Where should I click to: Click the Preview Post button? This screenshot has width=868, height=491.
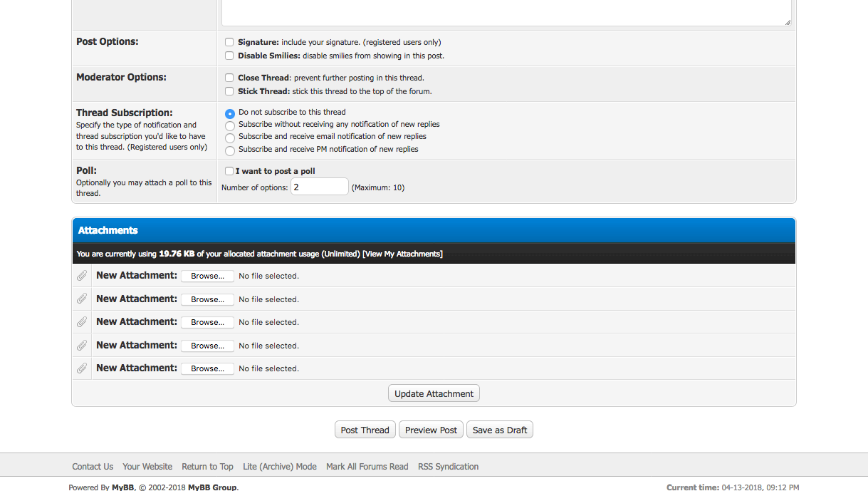point(431,430)
